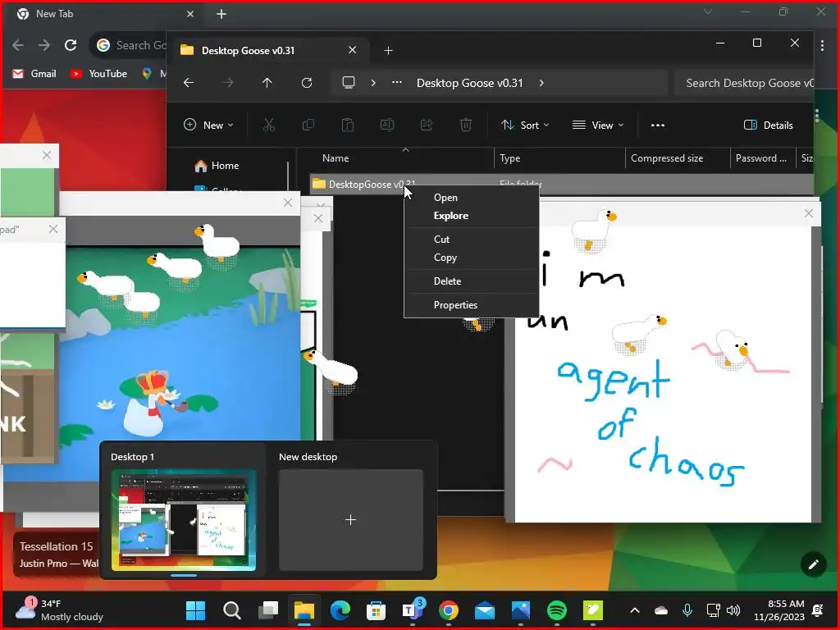The width and height of the screenshot is (840, 630).
Task: Click the Delete trash icon in Explorer toolbar
Action: pyautogui.click(x=466, y=126)
